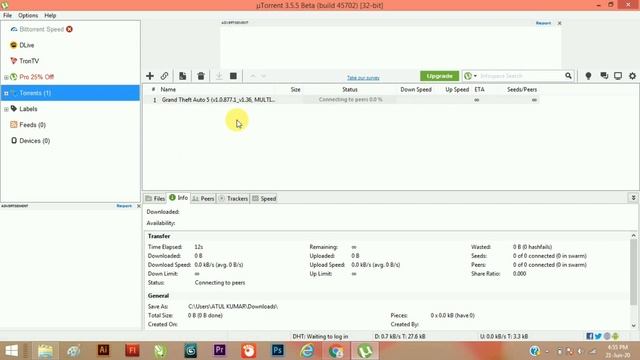Close the sidebar advertisement
The height and width of the screenshot is (360, 640).
tap(138, 206)
